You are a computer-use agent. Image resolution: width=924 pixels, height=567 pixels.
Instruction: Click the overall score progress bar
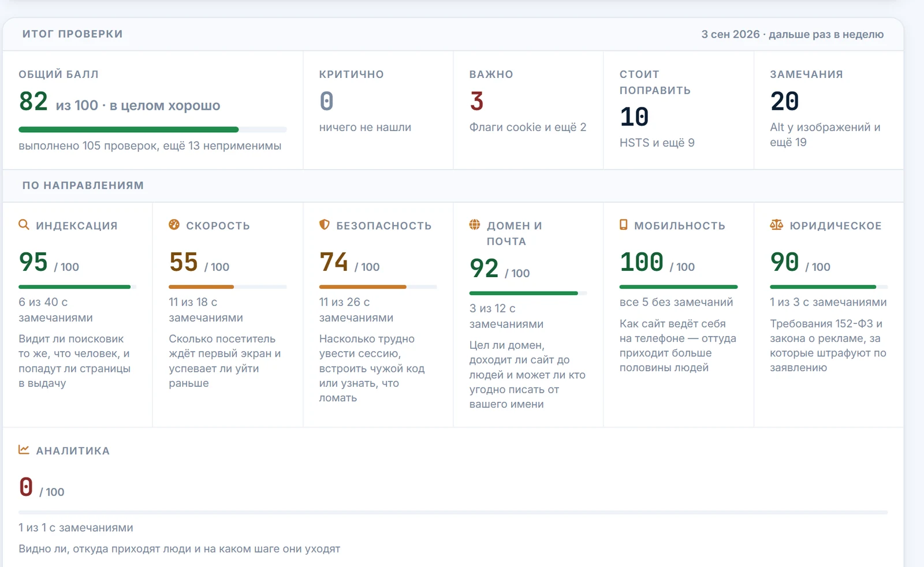[152, 129]
